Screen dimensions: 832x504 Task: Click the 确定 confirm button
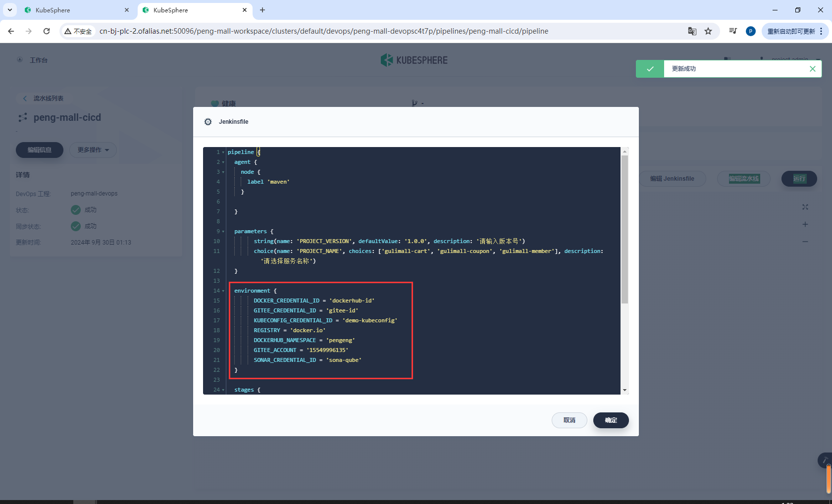point(611,420)
